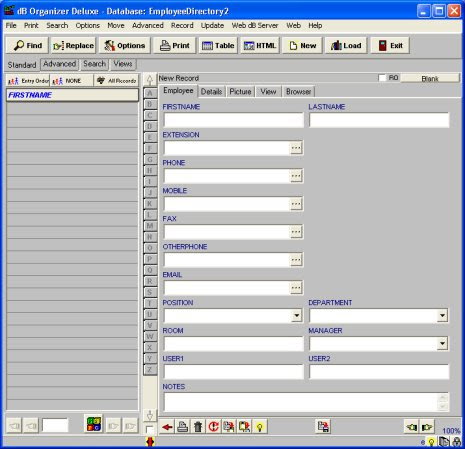Click the red double-arrow splitter icon at the window bottom
The width and height of the screenshot is (465, 449).
coord(150,442)
